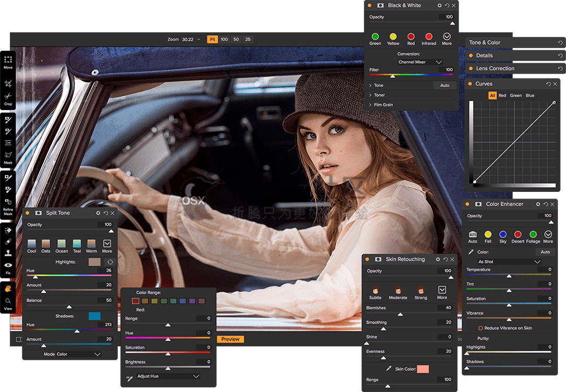Apply Infrared filter preset

click(x=429, y=37)
